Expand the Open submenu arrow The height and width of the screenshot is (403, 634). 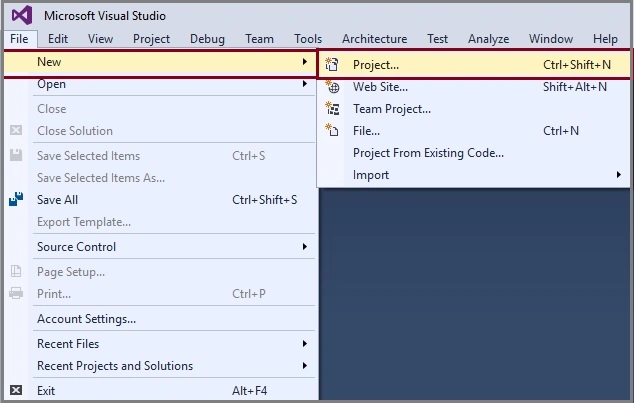(x=304, y=84)
